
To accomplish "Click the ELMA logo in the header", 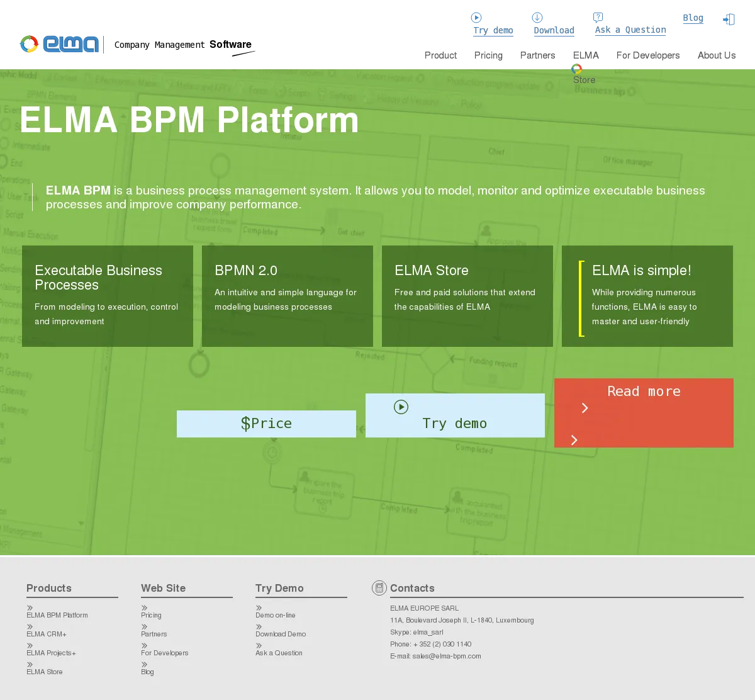I will [x=60, y=44].
